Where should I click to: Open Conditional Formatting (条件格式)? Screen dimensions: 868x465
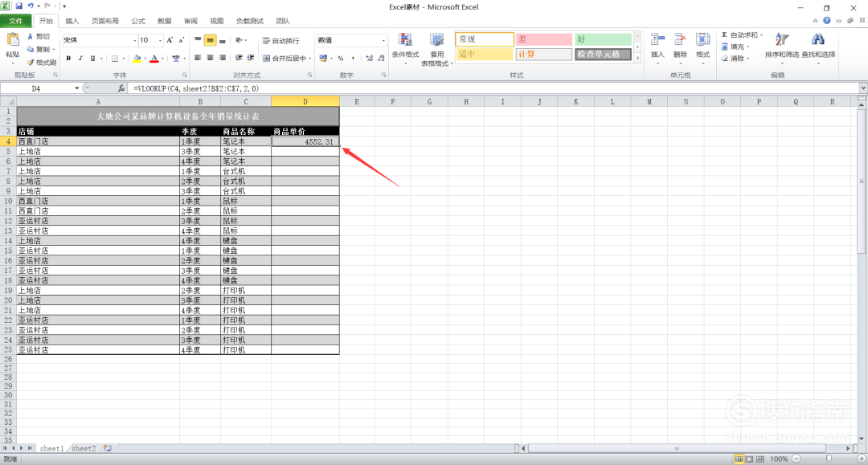405,47
